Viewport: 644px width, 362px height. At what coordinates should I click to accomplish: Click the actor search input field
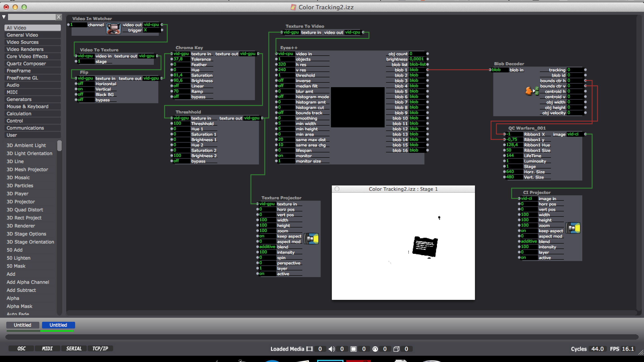point(32,17)
